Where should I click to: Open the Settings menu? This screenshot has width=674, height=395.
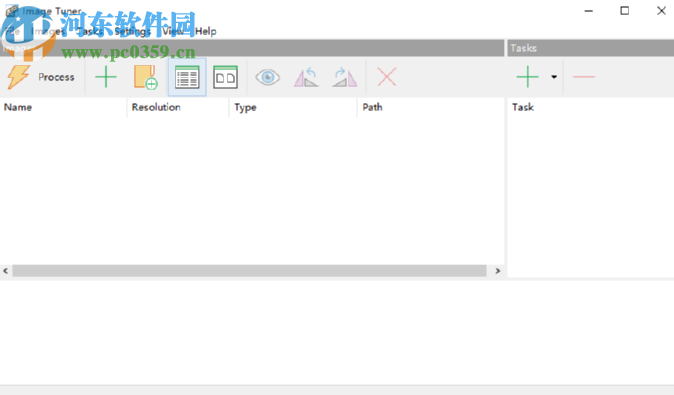click(133, 31)
